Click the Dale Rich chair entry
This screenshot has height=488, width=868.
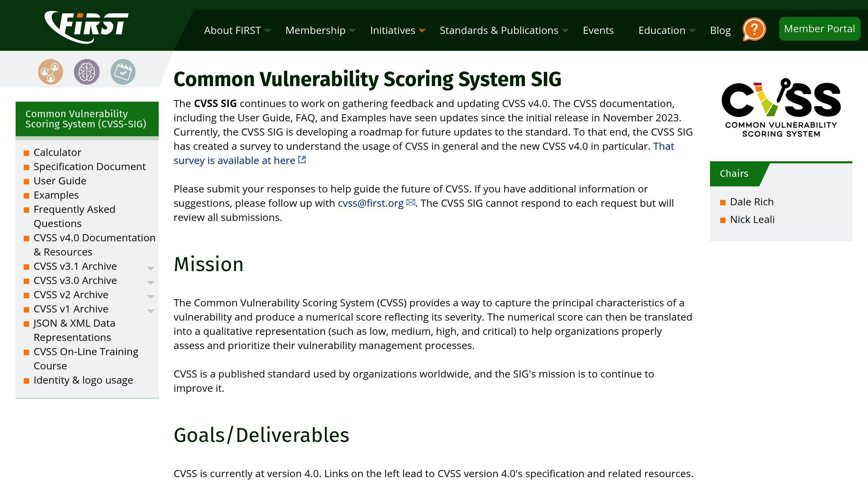pyautogui.click(x=752, y=202)
